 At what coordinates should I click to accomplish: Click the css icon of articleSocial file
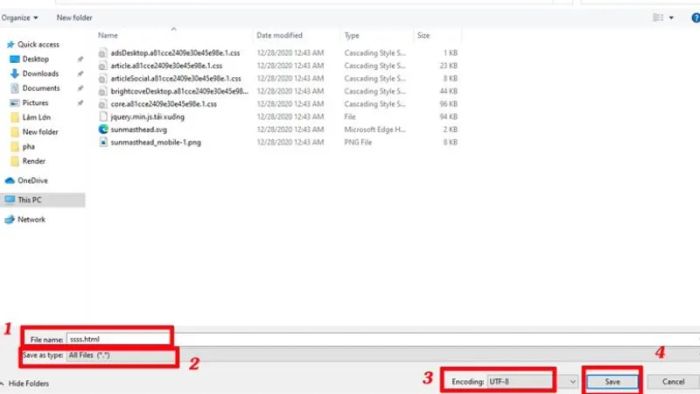click(x=103, y=79)
